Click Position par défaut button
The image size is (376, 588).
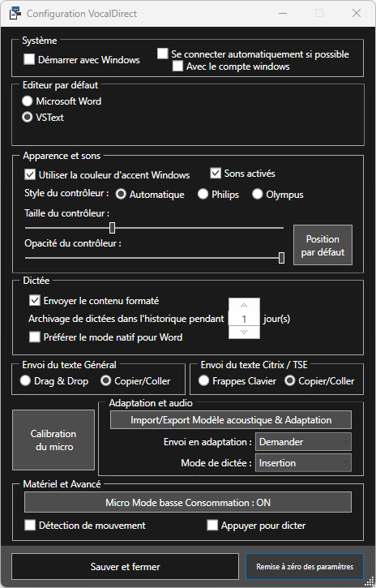coord(323,245)
